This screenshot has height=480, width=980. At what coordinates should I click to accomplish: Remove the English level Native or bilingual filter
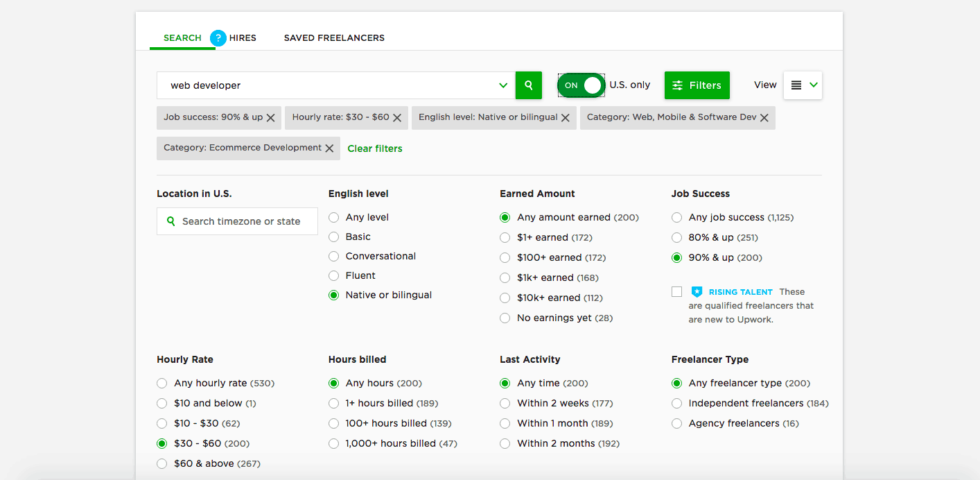pyautogui.click(x=566, y=118)
